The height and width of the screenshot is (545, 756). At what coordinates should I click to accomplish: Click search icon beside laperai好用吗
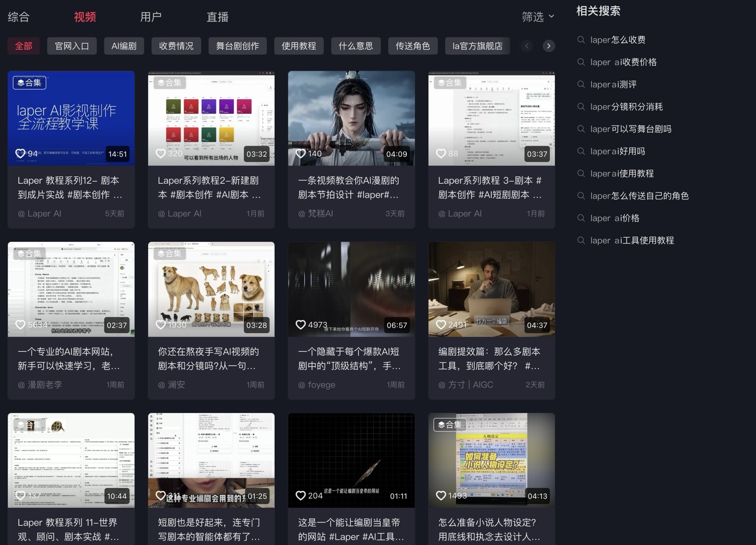pos(581,151)
